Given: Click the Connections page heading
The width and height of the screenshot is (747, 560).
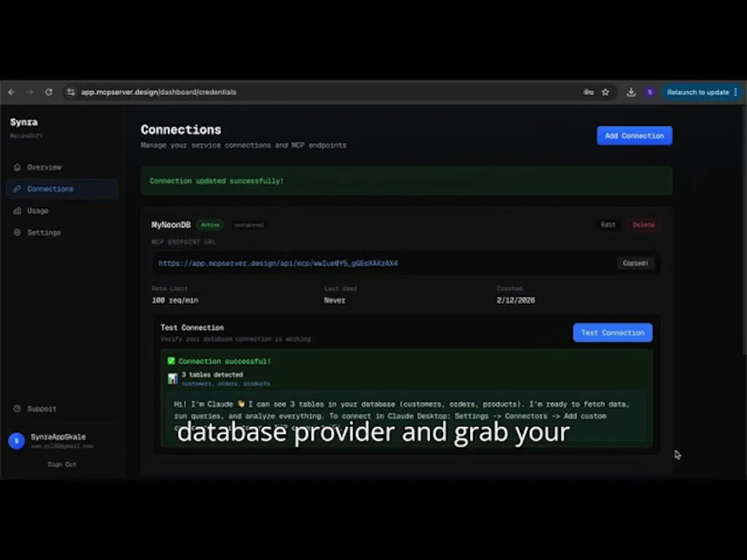Looking at the screenshot, I should (181, 129).
